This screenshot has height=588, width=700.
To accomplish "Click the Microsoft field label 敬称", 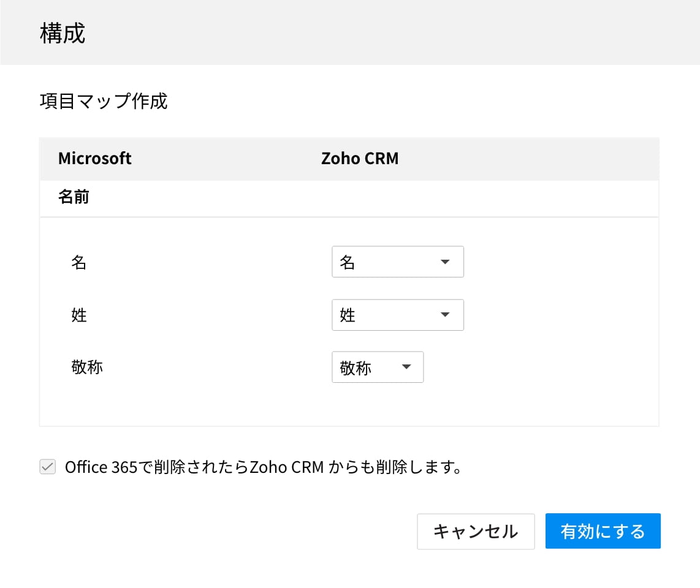I will coord(87,367).
